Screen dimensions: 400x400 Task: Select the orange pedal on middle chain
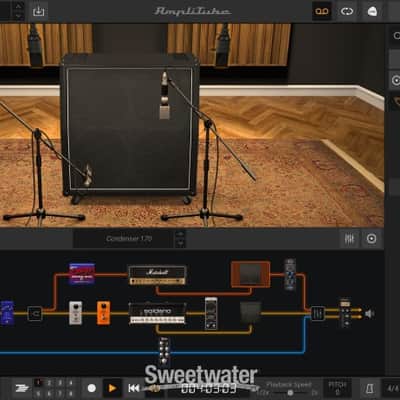(103, 313)
